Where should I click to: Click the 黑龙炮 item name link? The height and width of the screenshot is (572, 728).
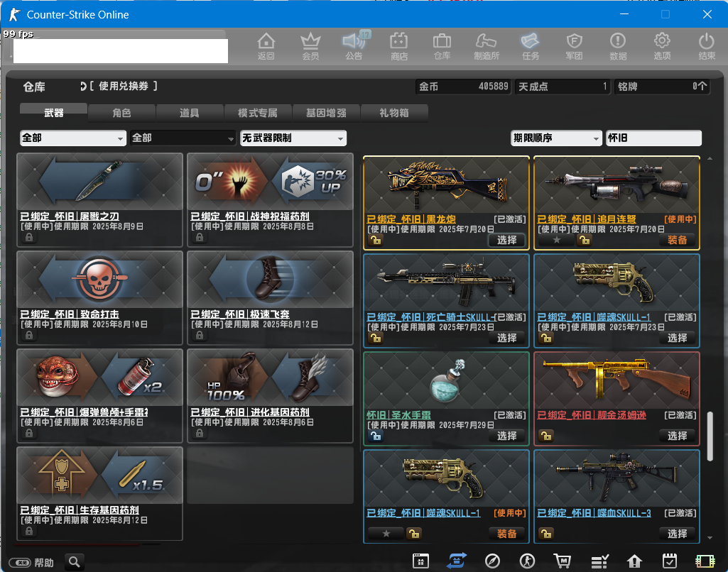pos(411,219)
